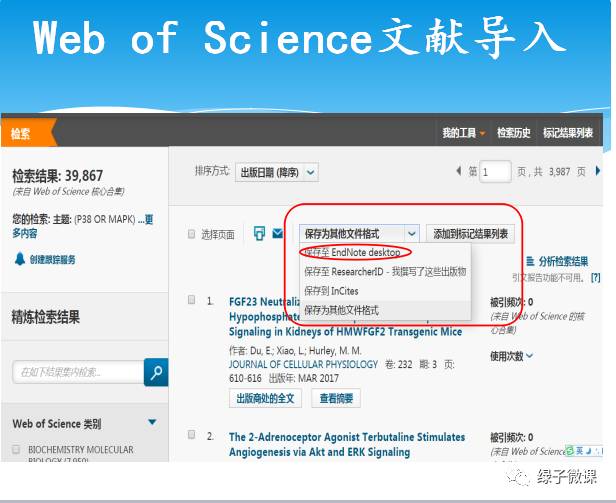Click the page number input field
This screenshot has width=616, height=503.
(495, 172)
